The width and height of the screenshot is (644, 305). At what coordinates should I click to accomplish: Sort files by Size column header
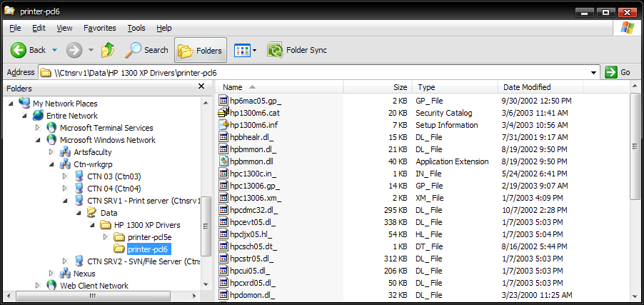[378, 87]
